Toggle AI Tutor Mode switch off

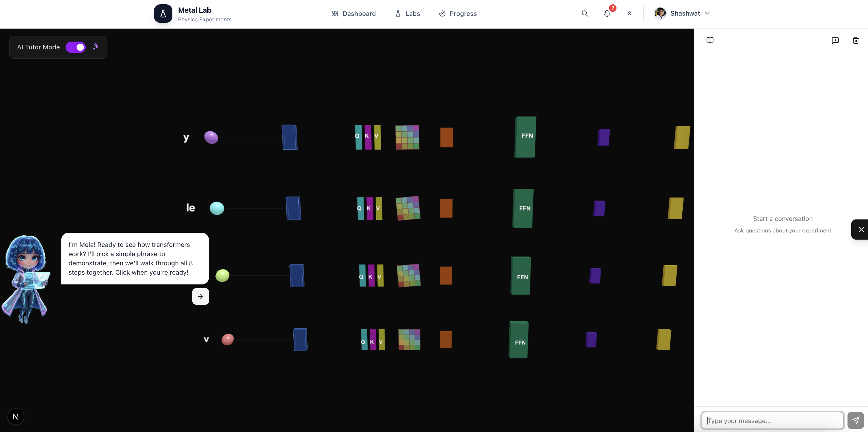point(75,47)
